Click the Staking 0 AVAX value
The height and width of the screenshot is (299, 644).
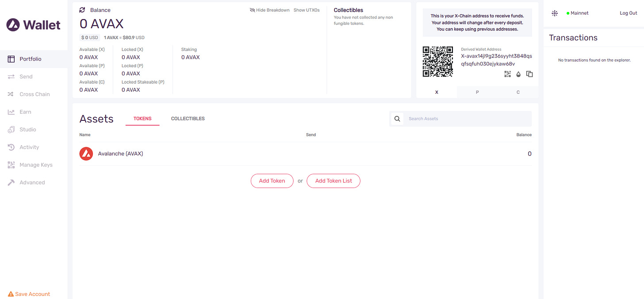click(191, 57)
